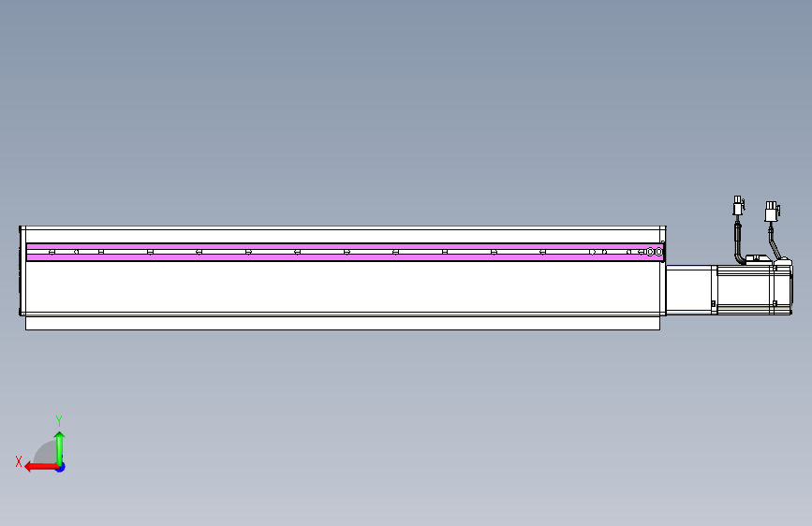Click the rightmost concentric circle hole on rail
The image size is (812, 526).
658,252
